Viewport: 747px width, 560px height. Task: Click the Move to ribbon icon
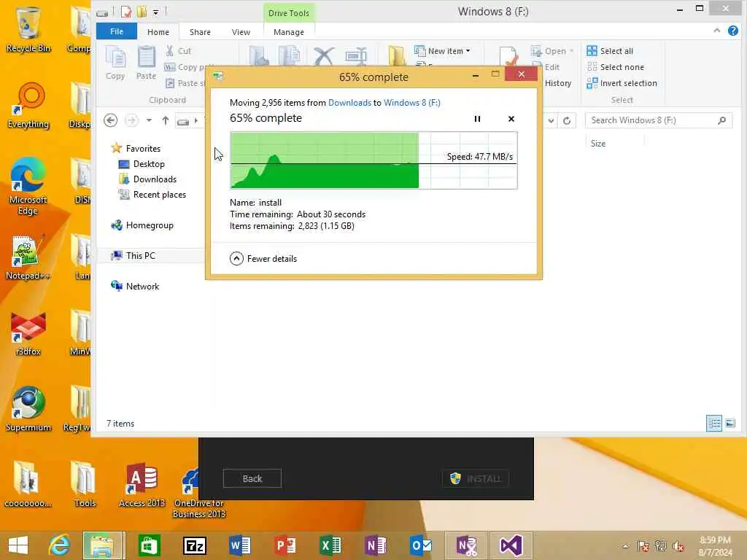coord(259,57)
